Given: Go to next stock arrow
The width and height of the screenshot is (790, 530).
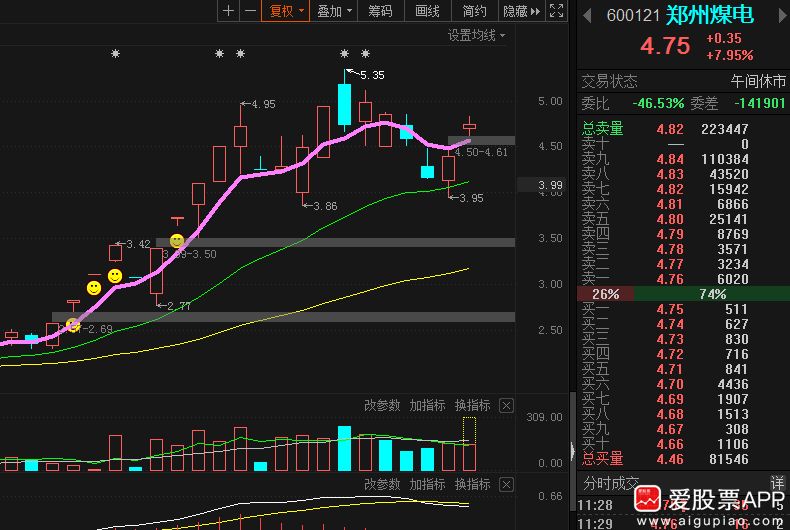Looking at the screenshot, I should (782, 15).
